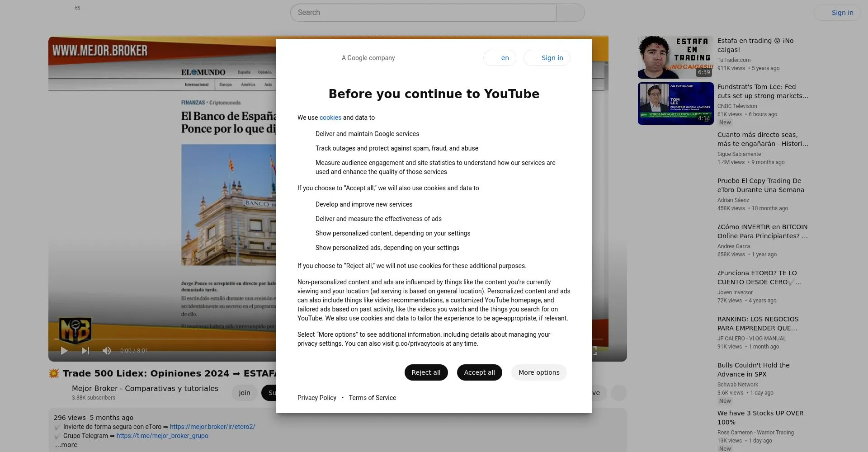Accept all cookies
Viewport: 868px width, 452px height.
pyautogui.click(x=479, y=372)
